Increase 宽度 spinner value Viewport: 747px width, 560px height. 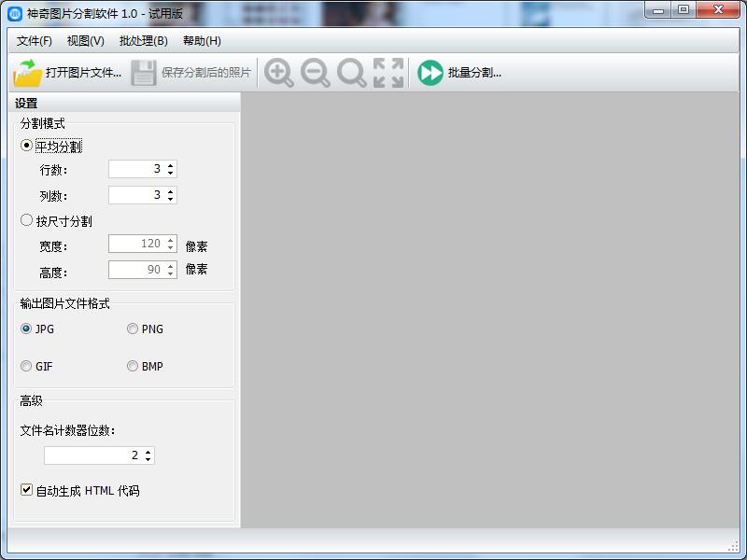pyautogui.click(x=171, y=240)
